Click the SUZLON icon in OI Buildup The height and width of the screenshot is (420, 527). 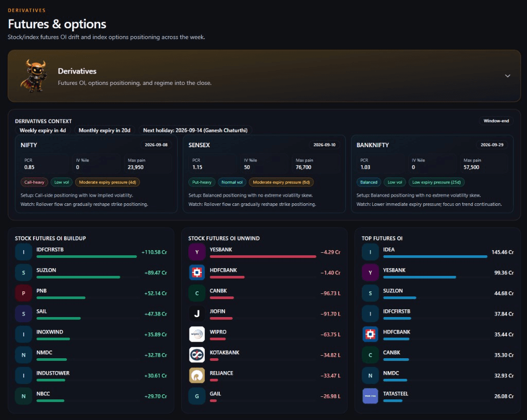pos(24,272)
